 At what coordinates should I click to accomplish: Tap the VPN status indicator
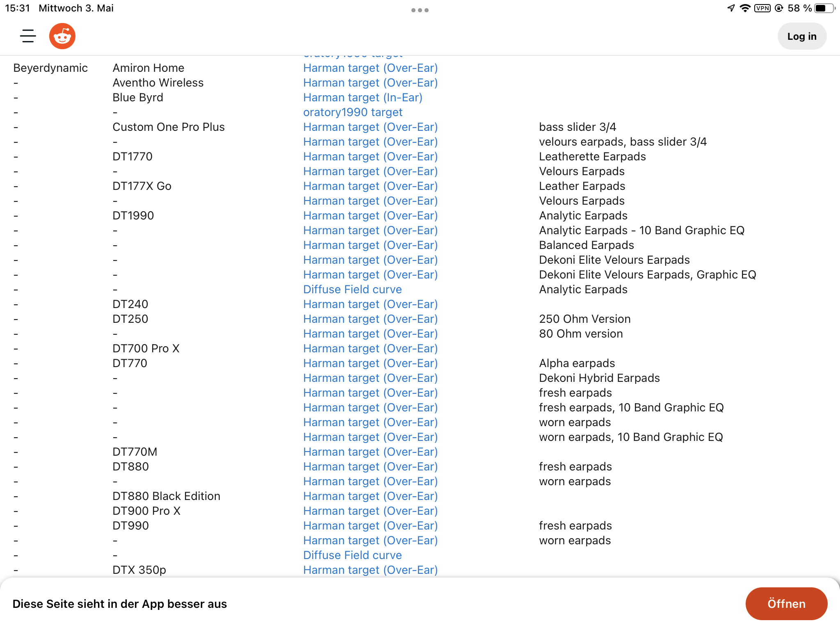762,8
